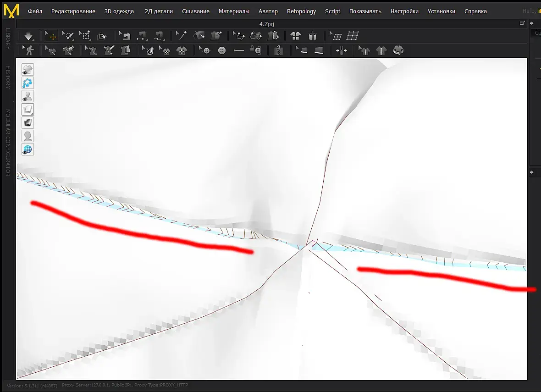Expand the lower right panel arrow
Image resolution: width=541 pixels, height=392 pixels.
click(532, 172)
